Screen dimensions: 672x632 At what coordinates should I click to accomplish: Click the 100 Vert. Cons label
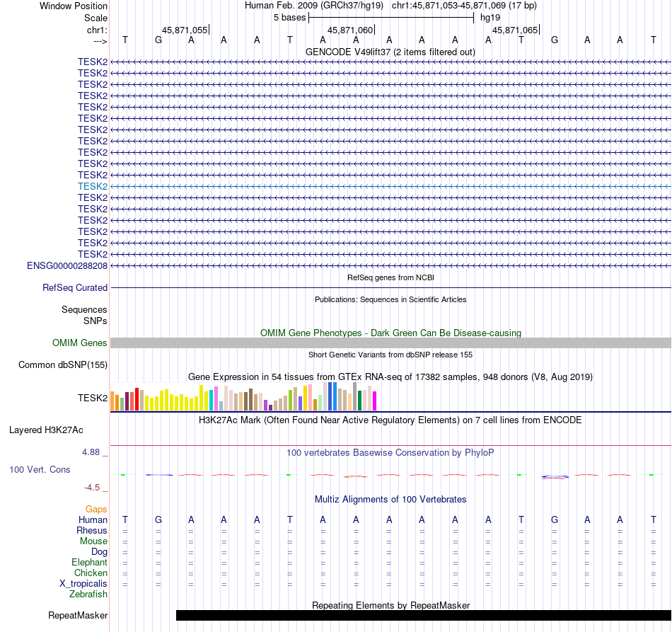point(40,469)
